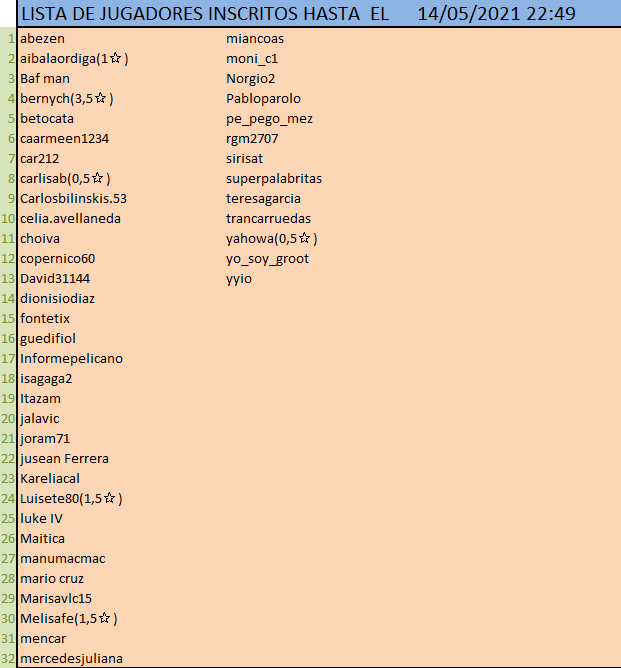Click the 'trancarruedas' player cell

pyautogui.click(x=268, y=218)
